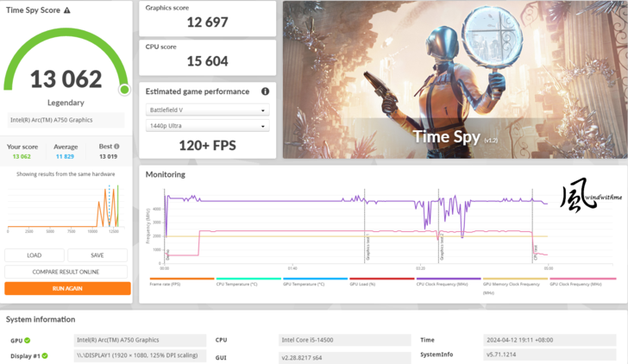This screenshot has height=364, width=628.
Task: Expand the 1440p Ultra resolution dropdown
Action: click(207, 126)
